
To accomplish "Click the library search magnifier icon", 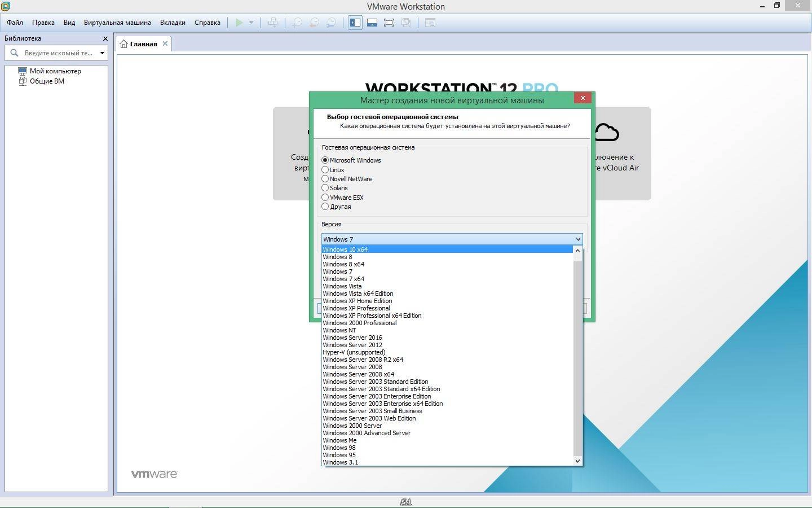I will [x=15, y=52].
